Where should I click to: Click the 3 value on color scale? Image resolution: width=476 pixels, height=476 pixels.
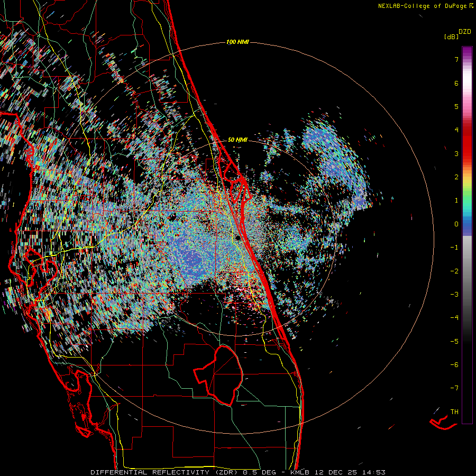point(456,153)
